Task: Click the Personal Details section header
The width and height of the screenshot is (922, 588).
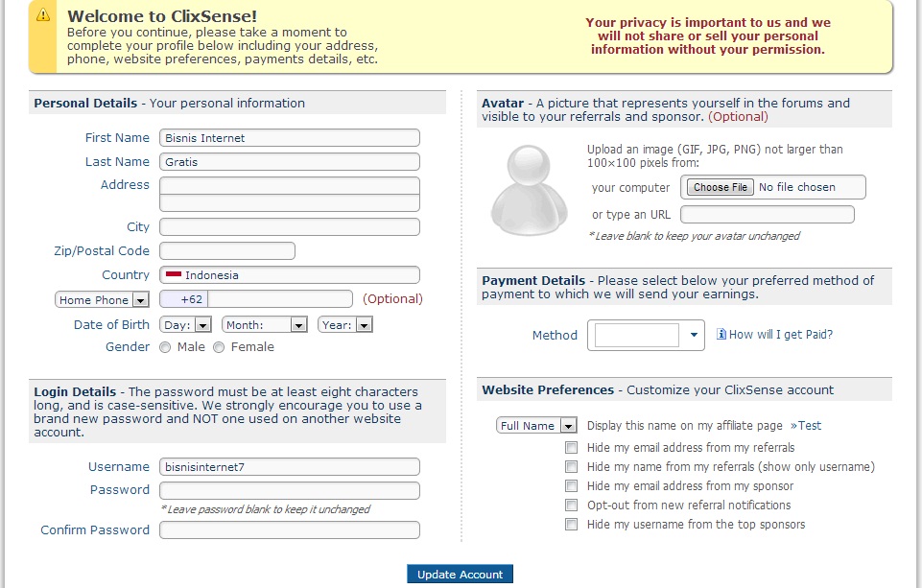Action: (x=238, y=103)
